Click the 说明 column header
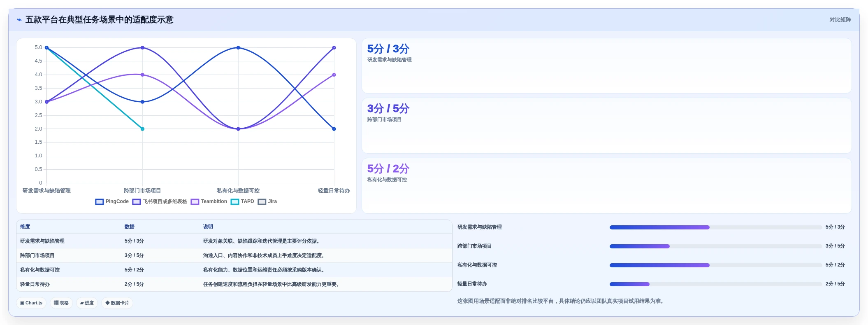 click(x=208, y=227)
